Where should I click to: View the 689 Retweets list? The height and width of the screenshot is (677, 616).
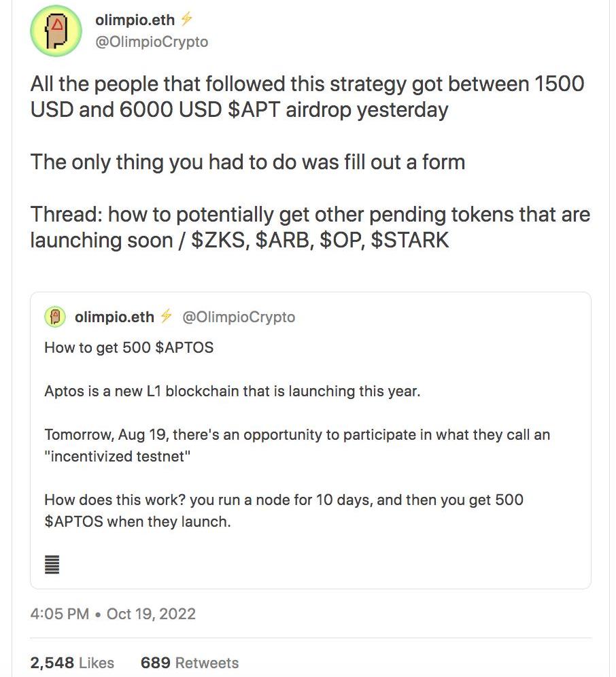click(x=190, y=663)
